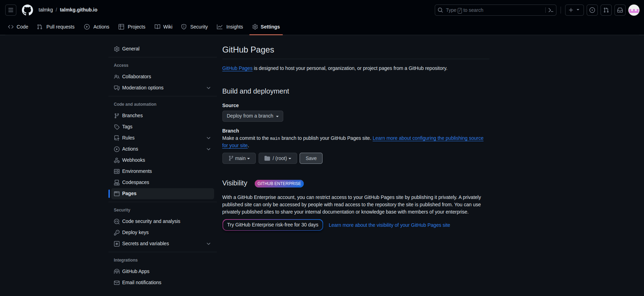Switch to the Insights tab
Viewport: 644px width, 296px height.
point(230,27)
